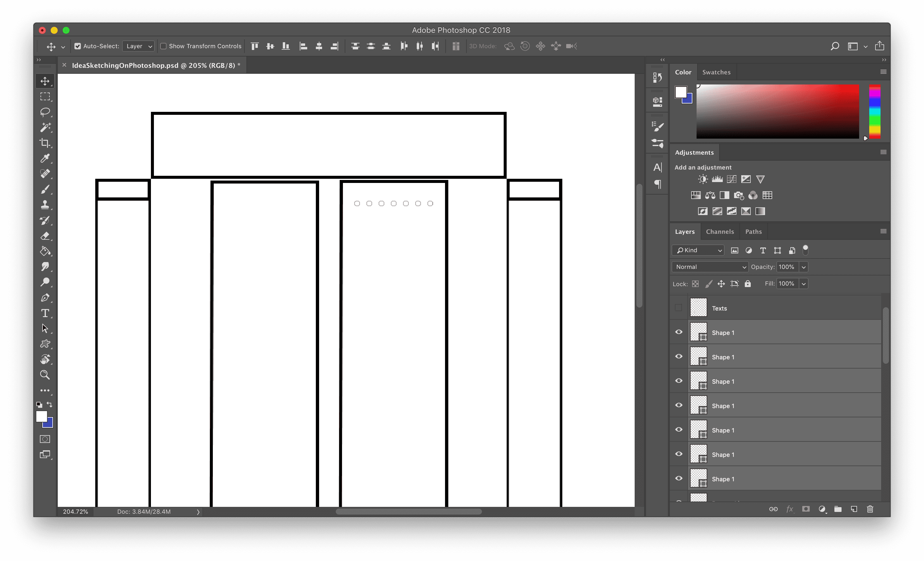Open the Fill slider dropdown arrow
The image size is (924, 561).
(803, 284)
